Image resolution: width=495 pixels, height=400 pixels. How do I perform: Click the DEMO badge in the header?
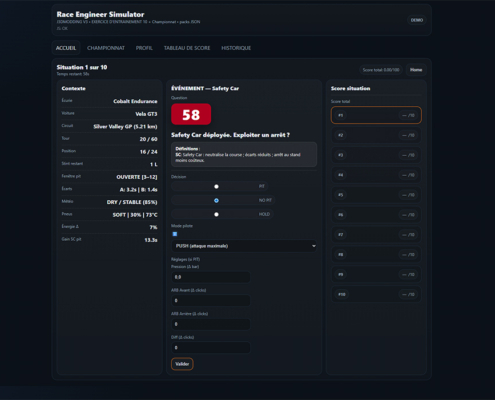tap(417, 20)
